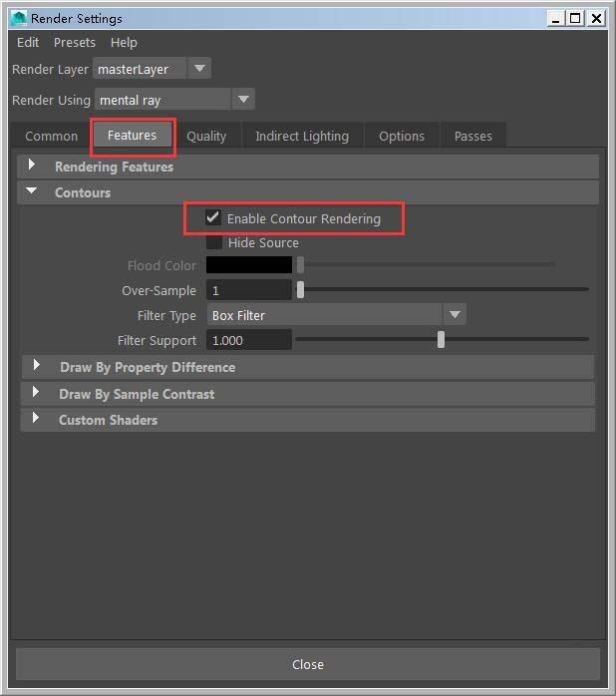Tick the Hide Source checkbox

point(214,242)
